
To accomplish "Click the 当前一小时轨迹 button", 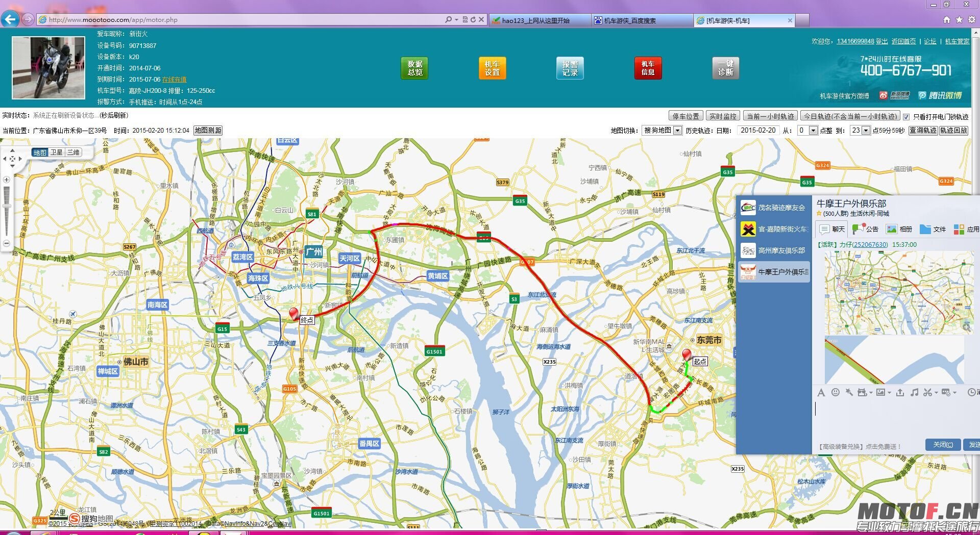I will click(770, 116).
